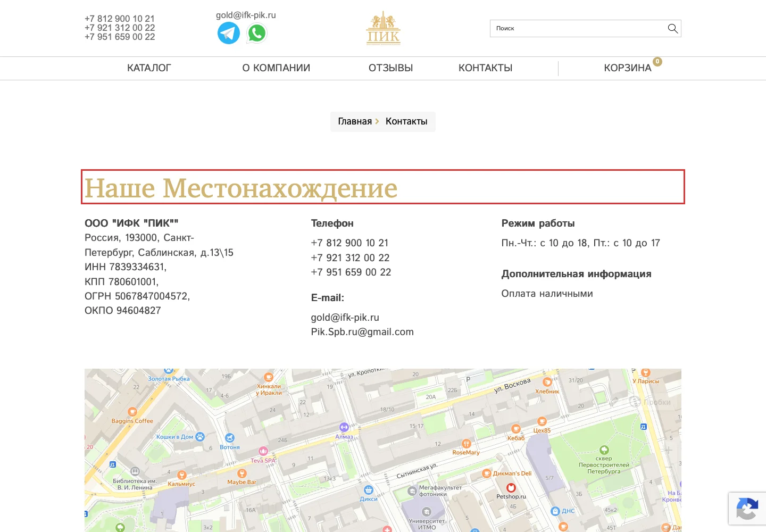Open the WhatsApp chat icon
The width and height of the screenshot is (766, 532).
point(257,33)
